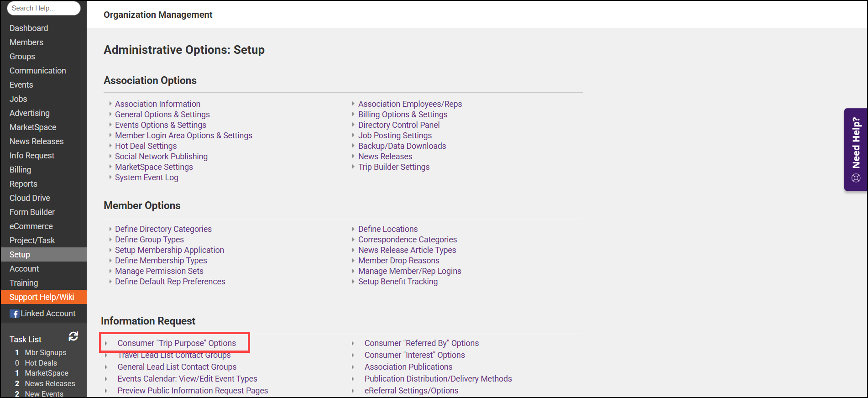Click the arrow beside System Event Log

click(110, 178)
